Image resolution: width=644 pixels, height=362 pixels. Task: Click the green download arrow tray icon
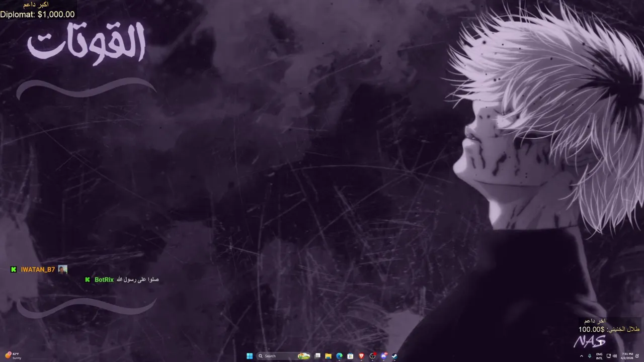[x=590, y=356]
